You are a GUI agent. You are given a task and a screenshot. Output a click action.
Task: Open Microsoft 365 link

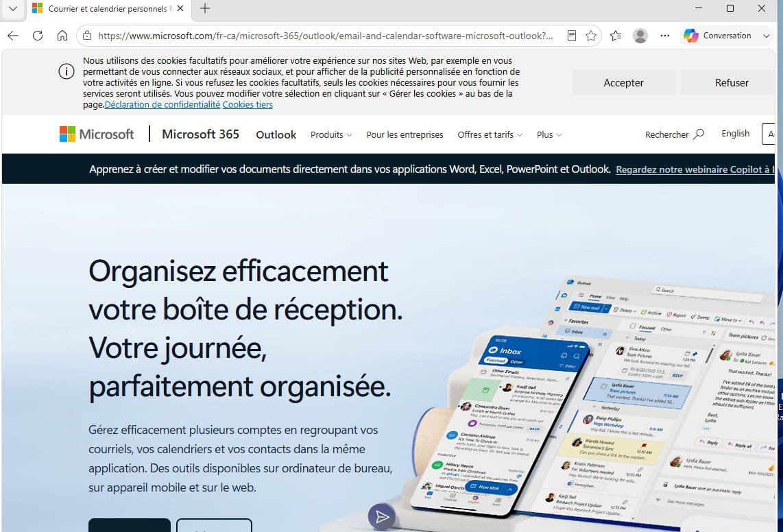click(x=200, y=134)
